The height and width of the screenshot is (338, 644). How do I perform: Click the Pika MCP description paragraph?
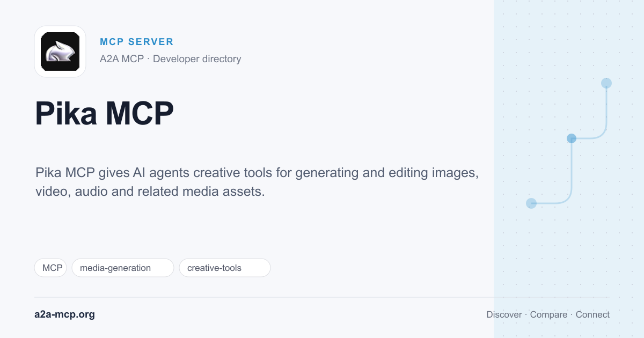click(x=257, y=182)
